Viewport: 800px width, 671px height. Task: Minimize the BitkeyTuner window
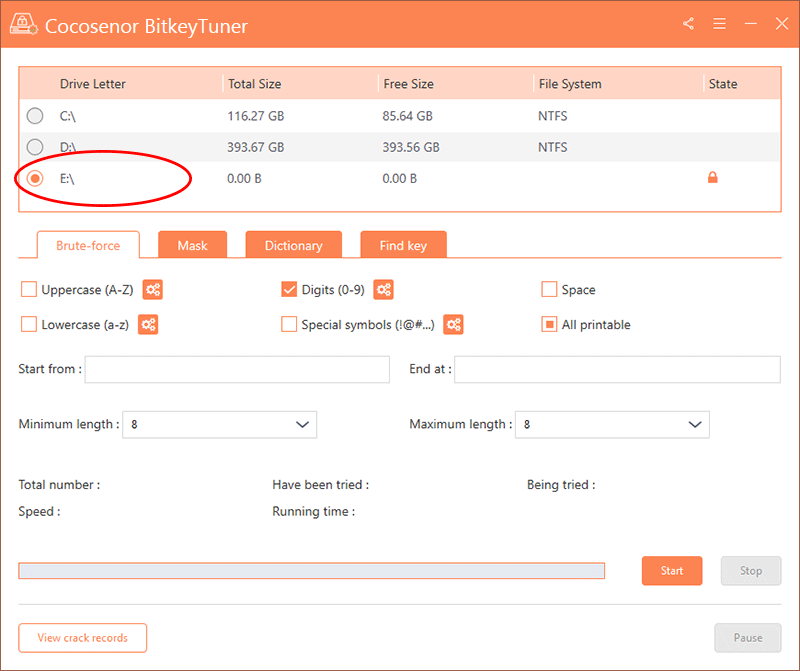(751, 23)
